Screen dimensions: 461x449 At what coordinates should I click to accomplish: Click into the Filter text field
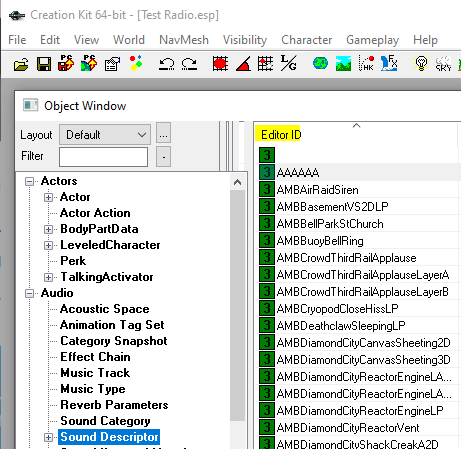[103, 157]
